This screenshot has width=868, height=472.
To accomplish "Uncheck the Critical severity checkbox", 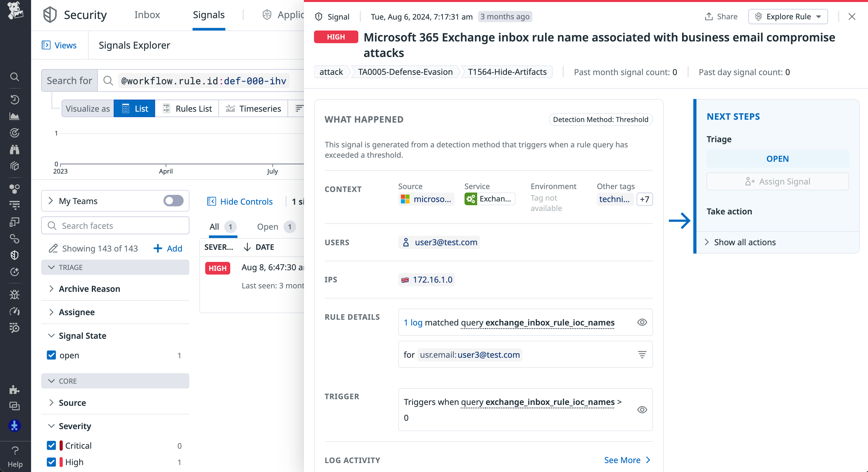I will [x=51, y=446].
